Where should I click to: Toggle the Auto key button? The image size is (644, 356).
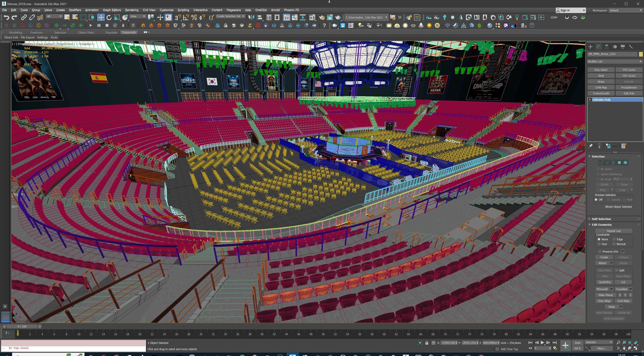577,342
